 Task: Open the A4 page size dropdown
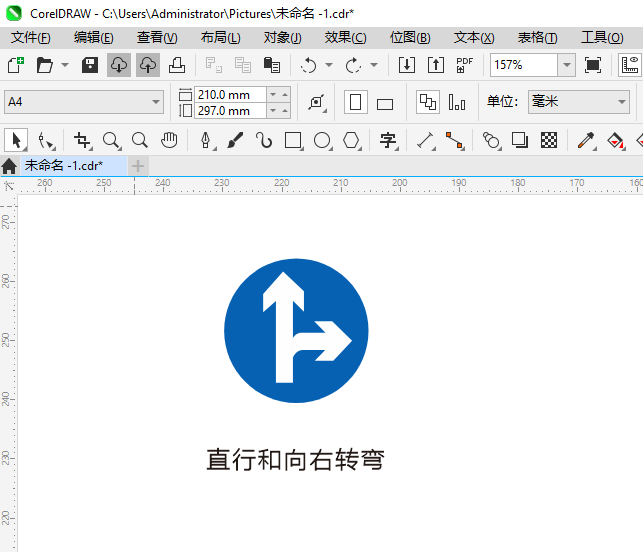[x=84, y=102]
